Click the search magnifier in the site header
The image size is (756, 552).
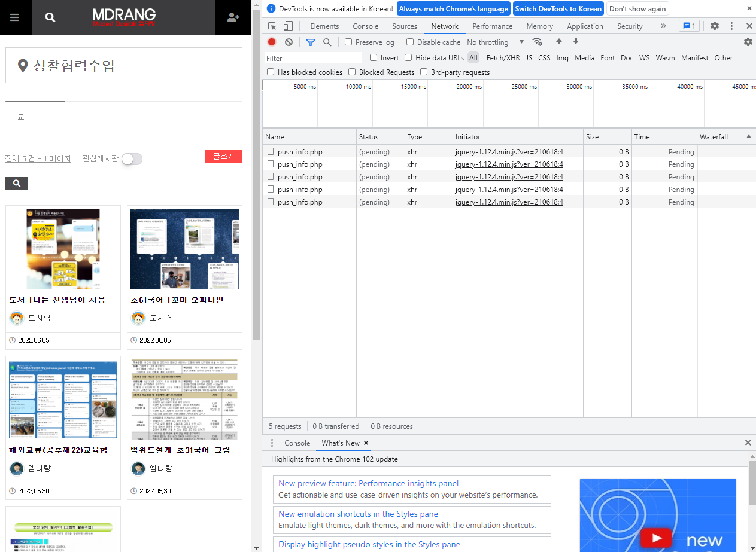point(50,17)
